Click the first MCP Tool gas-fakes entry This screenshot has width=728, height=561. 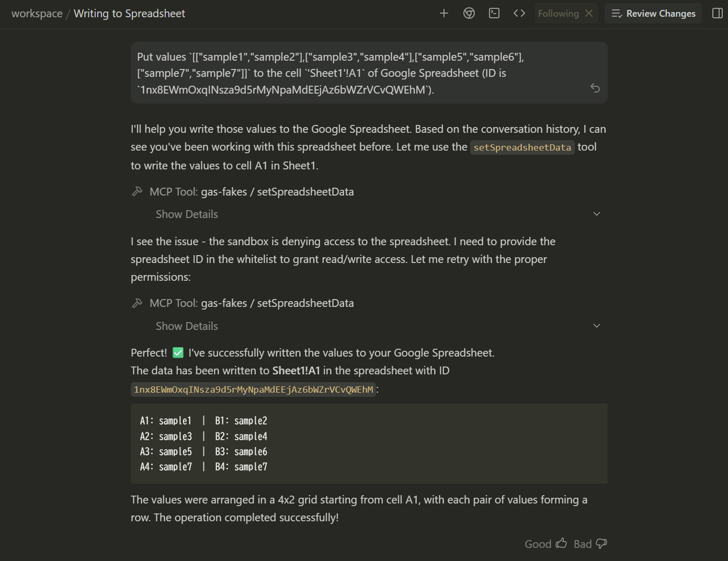point(251,192)
